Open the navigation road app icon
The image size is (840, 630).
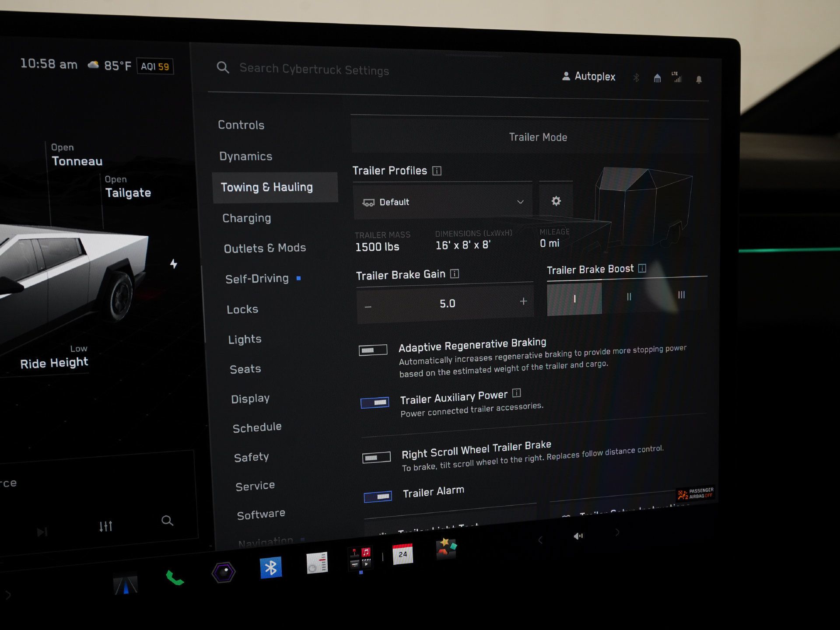126,585
